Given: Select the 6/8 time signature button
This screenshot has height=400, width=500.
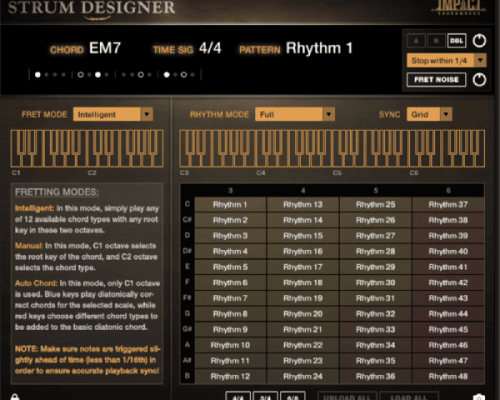Looking at the screenshot, I should (x=293, y=396).
